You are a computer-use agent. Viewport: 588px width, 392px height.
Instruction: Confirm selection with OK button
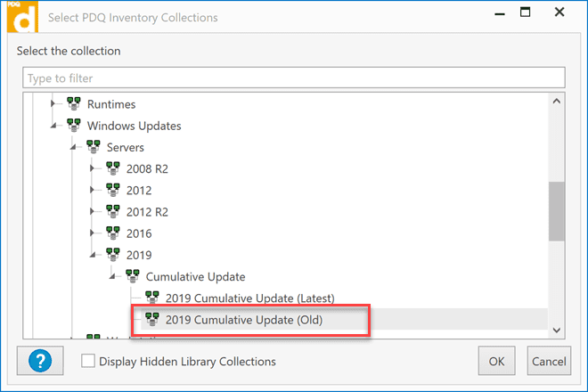click(496, 362)
